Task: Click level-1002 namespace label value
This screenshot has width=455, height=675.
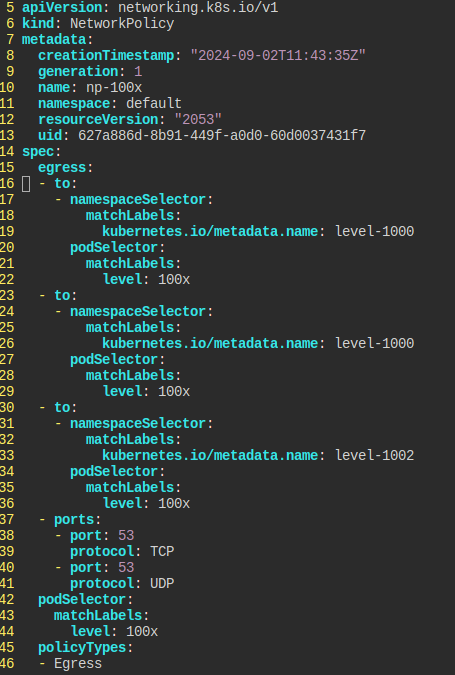Action: (375, 455)
